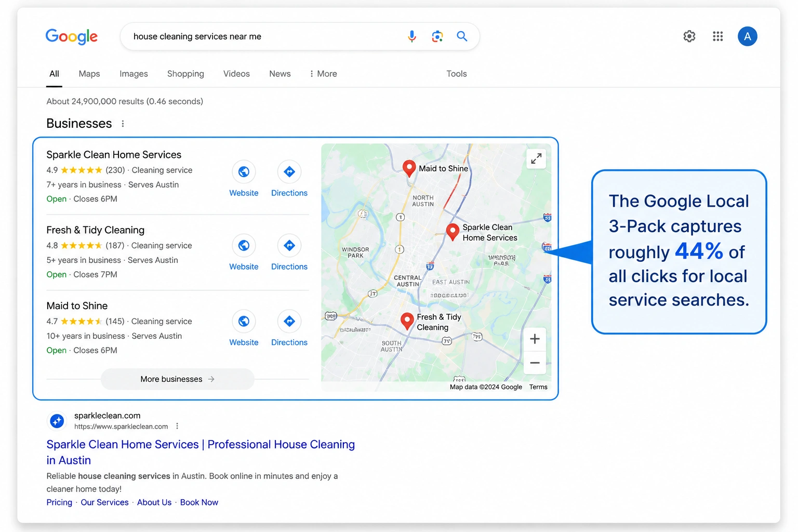
Task: Open the settings gear icon
Action: pos(689,36)
